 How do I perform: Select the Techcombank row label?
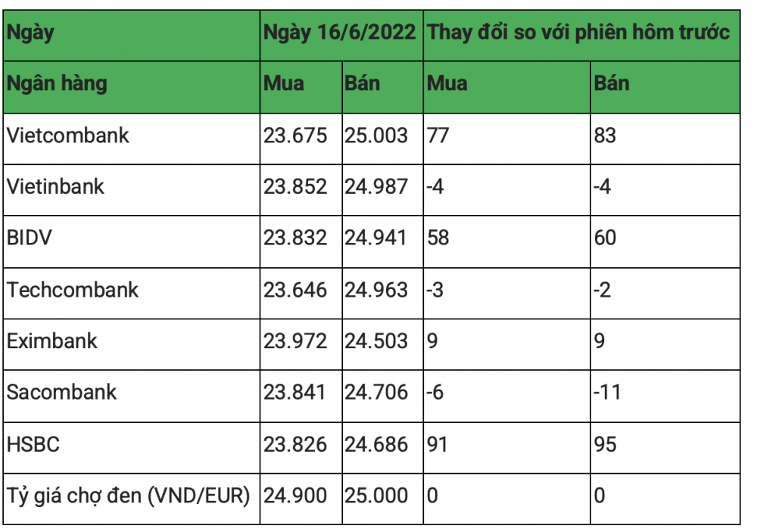click(x=73, y=290)
